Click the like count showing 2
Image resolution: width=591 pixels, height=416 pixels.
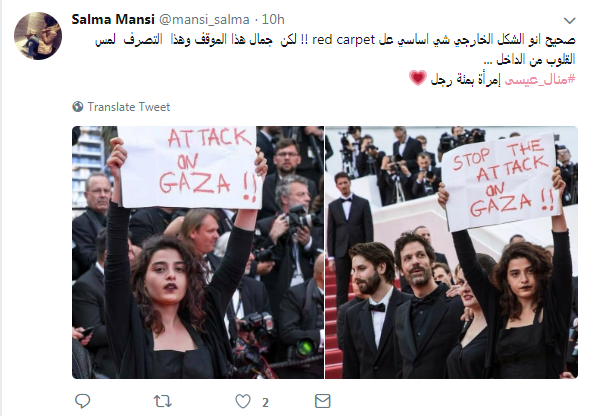265,402
